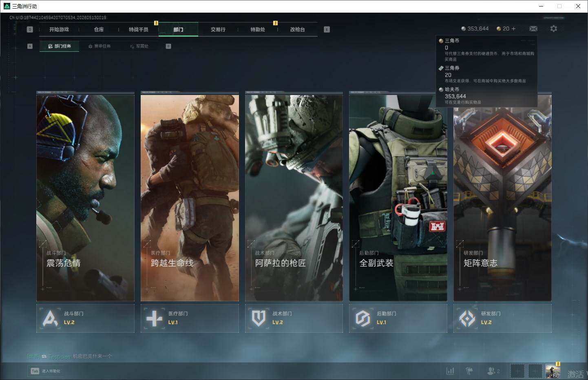The image size is (588, 380).
Task: Click the 医疗部门 cross icon
Action: [154, 318]
